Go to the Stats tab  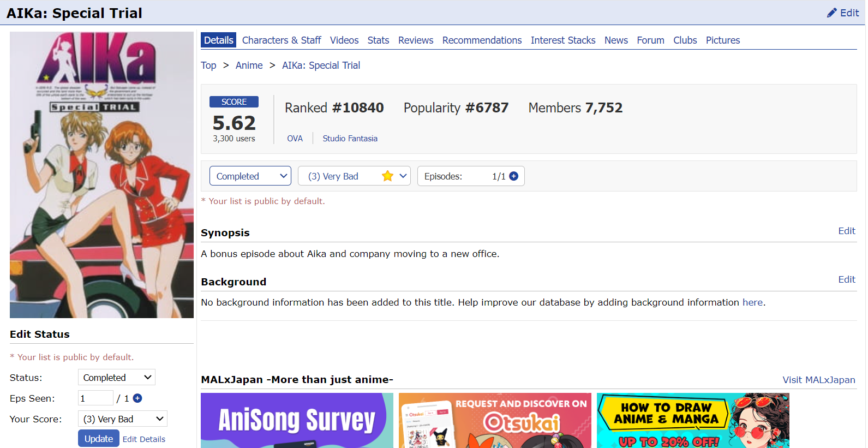coord(378,40)
